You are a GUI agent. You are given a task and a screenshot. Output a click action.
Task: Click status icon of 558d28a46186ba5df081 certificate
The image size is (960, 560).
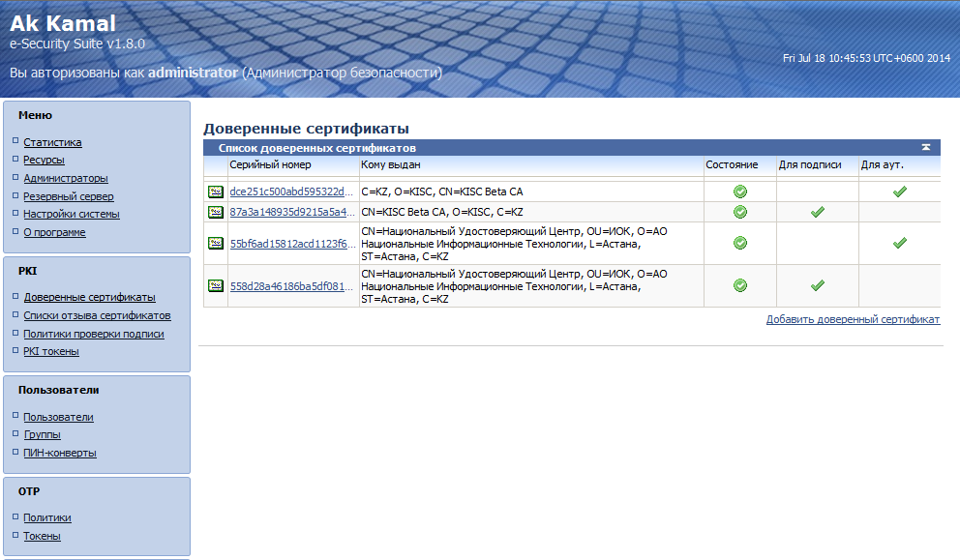point(740,285)
